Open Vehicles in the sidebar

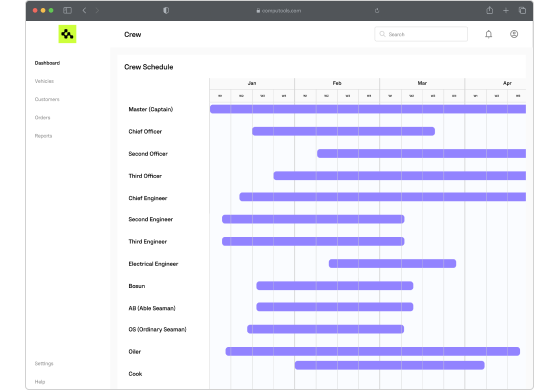44,81
